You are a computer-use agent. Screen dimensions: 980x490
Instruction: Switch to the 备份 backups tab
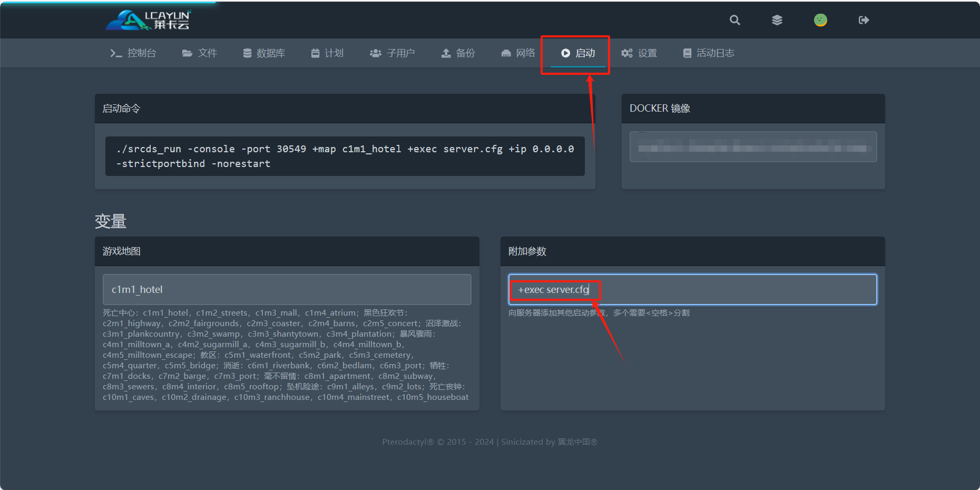click(458, 53)
